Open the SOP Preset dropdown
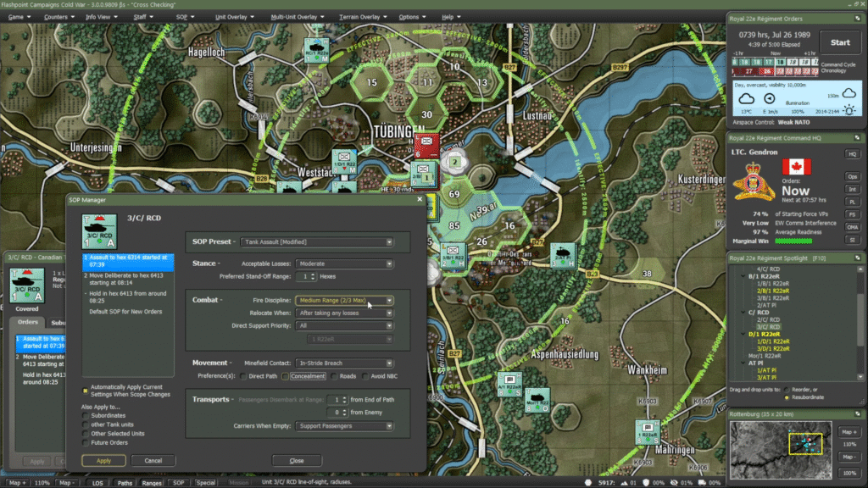 tap(317, 242)
